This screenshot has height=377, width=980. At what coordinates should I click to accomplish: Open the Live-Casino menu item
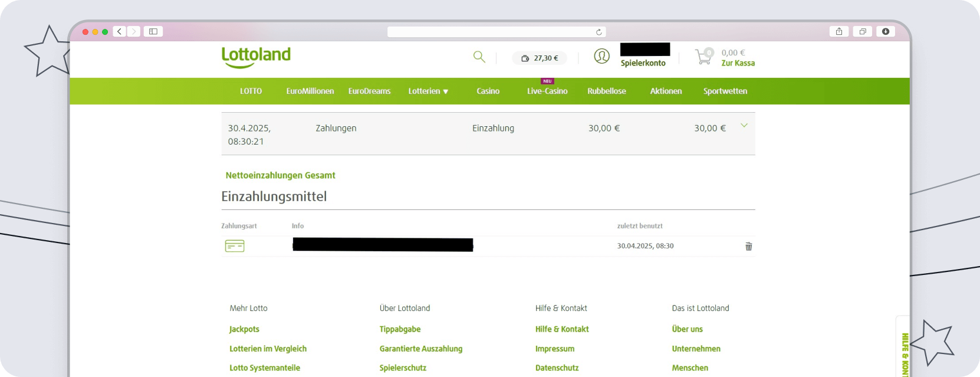[547, 91]
